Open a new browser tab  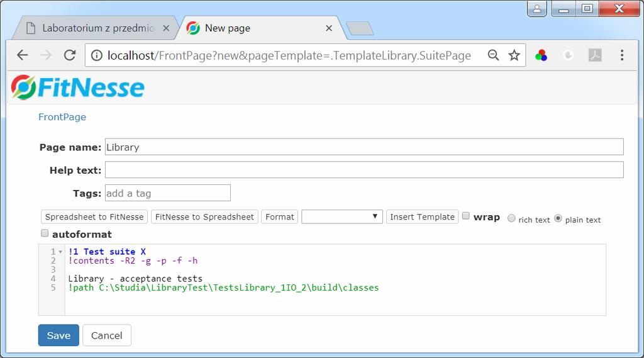coord(360,28)
